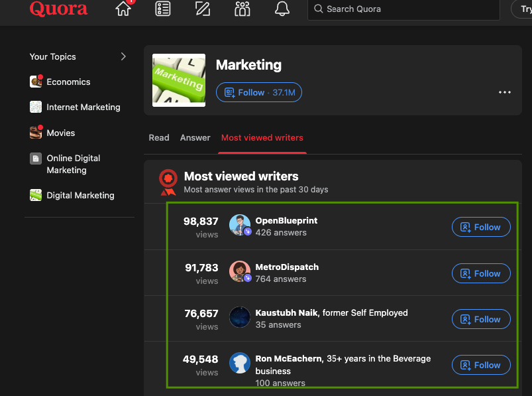Open the Movies topic
532x396 pixels.
pos(61,133)
